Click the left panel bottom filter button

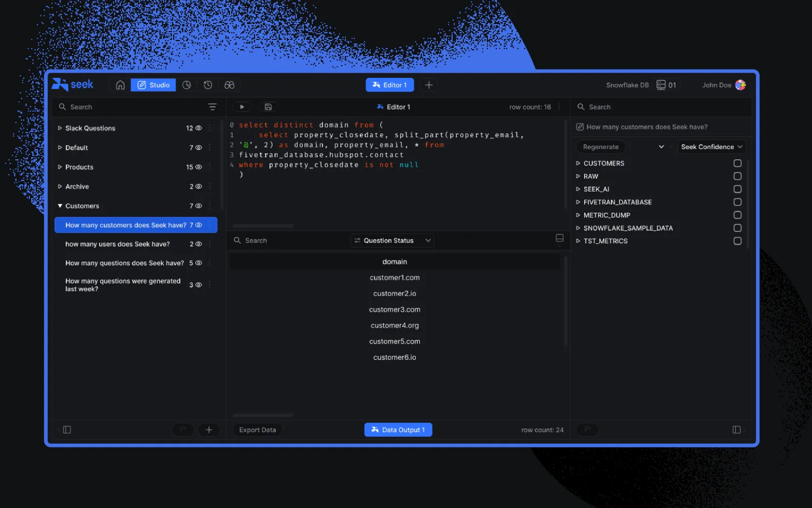click(x=183, y=430)
